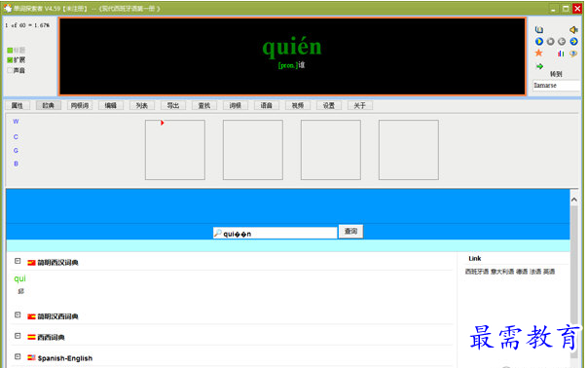Image resolution: width=588 pixels, height=368 pixels.
Task: Select the 列表 tab
Action: coord(142,105)
